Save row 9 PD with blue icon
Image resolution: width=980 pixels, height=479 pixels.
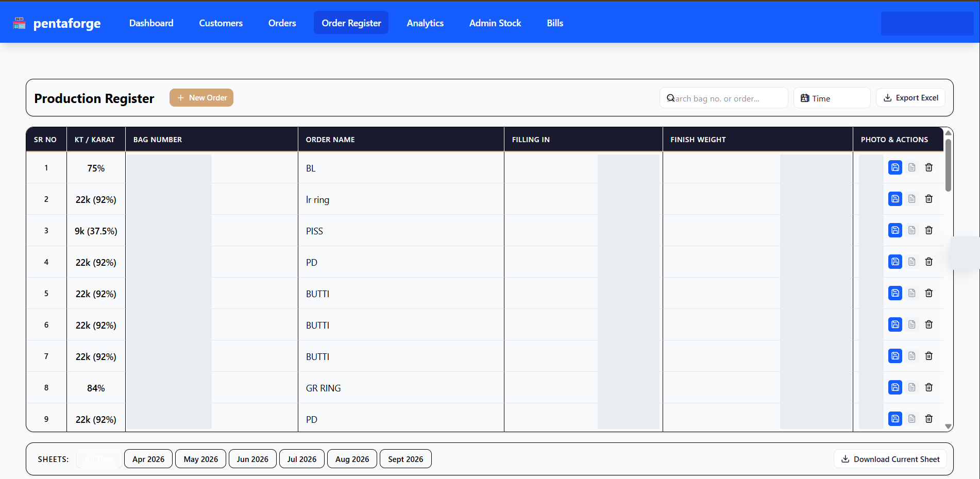(895, 419)
